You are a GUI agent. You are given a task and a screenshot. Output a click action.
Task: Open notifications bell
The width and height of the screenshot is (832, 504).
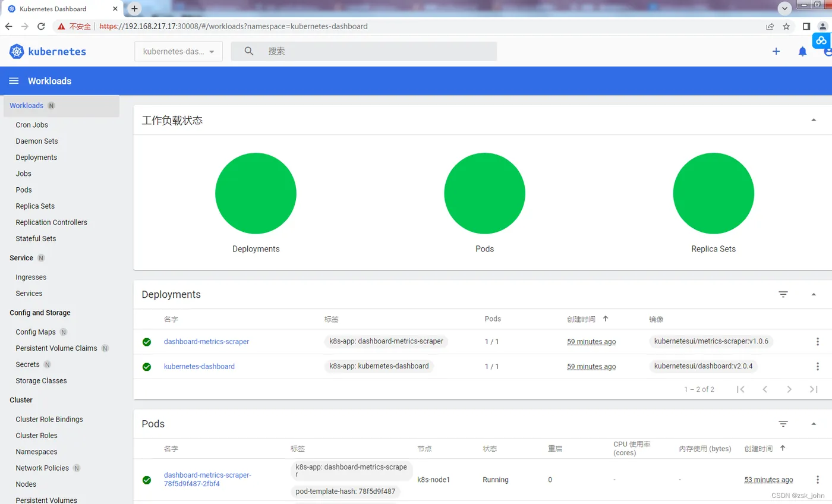point(802,52)
